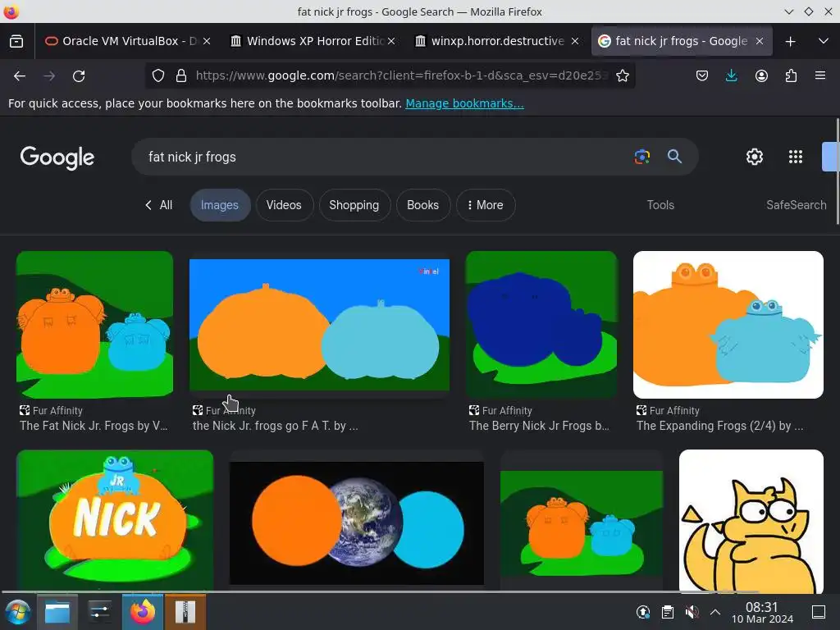
Task: Open the orange NICK frog logo image
Action: [x=115, y=519]
